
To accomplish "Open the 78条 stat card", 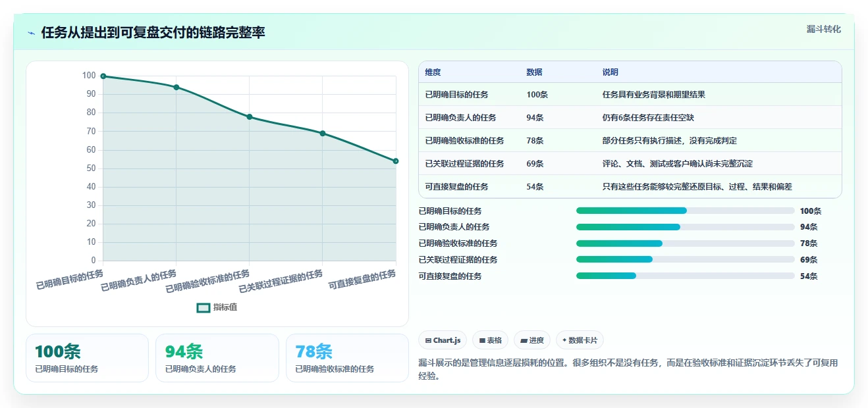I will [347, 358].
